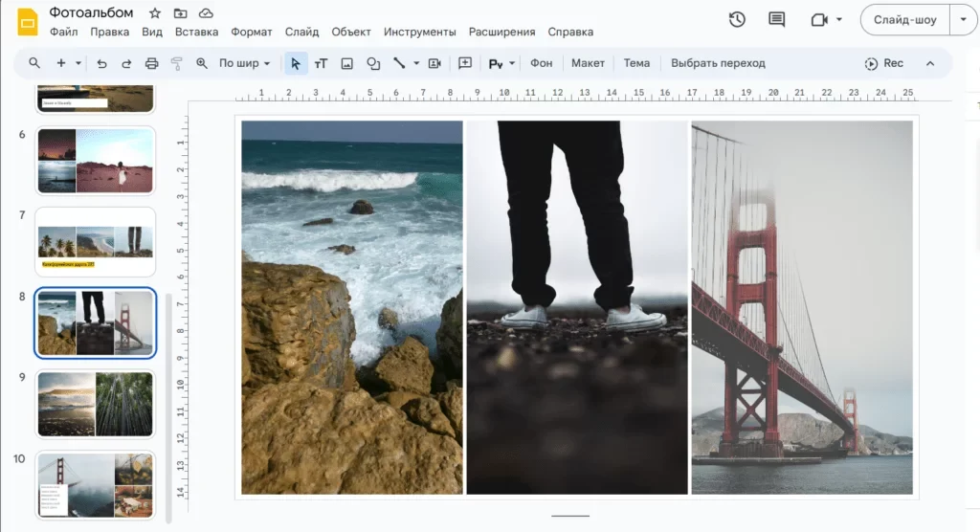
Task: Select slide 7 thumbnail
Action: pos(95,242)
